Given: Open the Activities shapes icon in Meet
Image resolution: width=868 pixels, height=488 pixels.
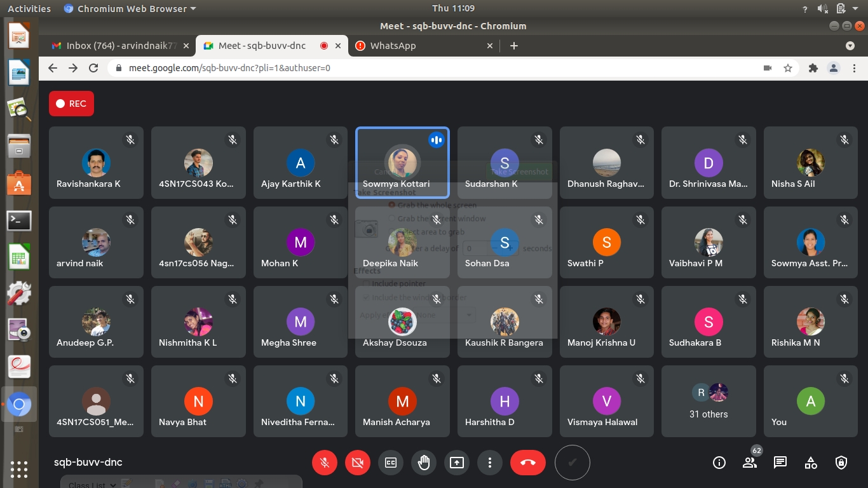Looking at the screenshot, I should pos(811,463).
